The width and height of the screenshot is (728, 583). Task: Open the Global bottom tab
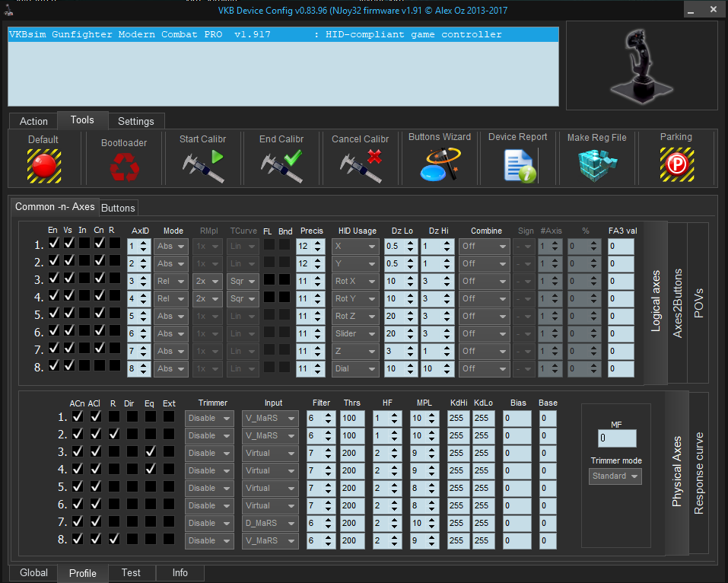coord(33,573)
